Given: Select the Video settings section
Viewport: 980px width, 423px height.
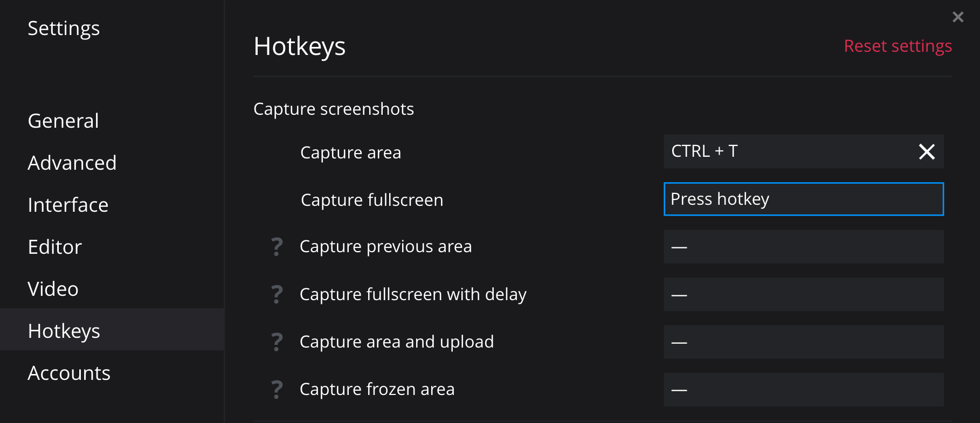Looking at the screenshot, I should point(53,289).
